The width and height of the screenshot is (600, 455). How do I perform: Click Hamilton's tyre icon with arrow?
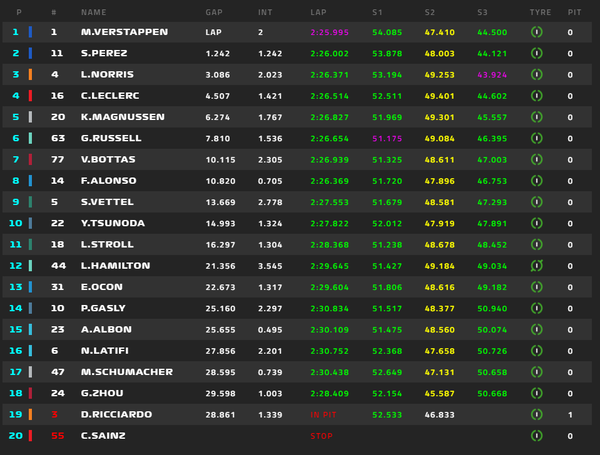point(536,266)
